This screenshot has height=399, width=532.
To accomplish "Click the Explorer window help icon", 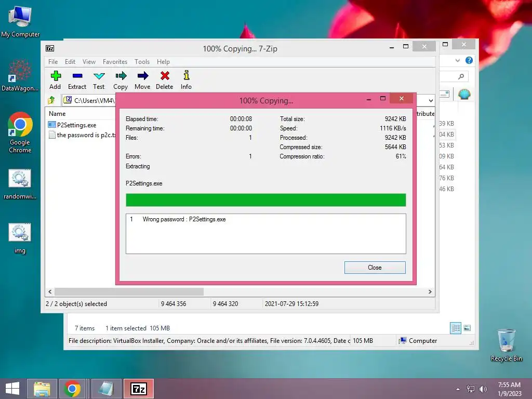I will (469, 60).
